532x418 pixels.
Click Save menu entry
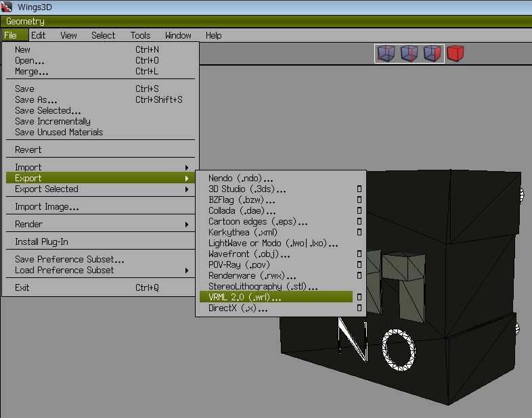(100, 89)
